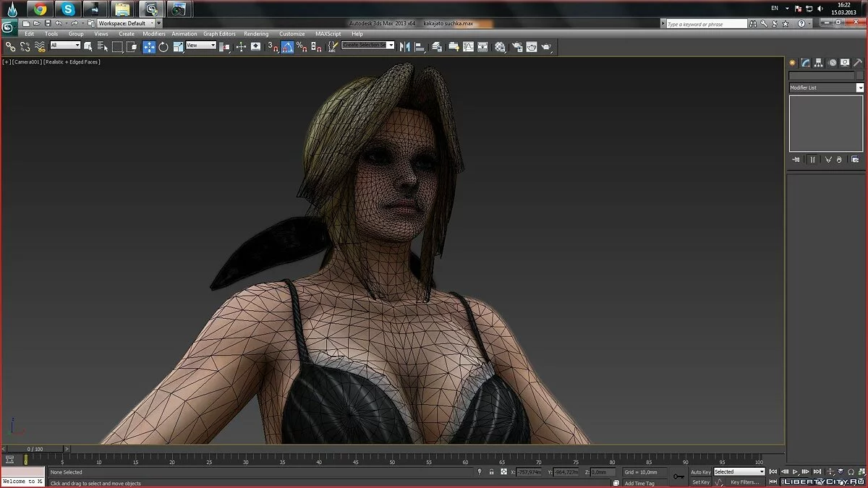The height and width of the screenshot is (488, 868).
Task: Open the Utilities panel hammer icon
Action: coord(859,63)
